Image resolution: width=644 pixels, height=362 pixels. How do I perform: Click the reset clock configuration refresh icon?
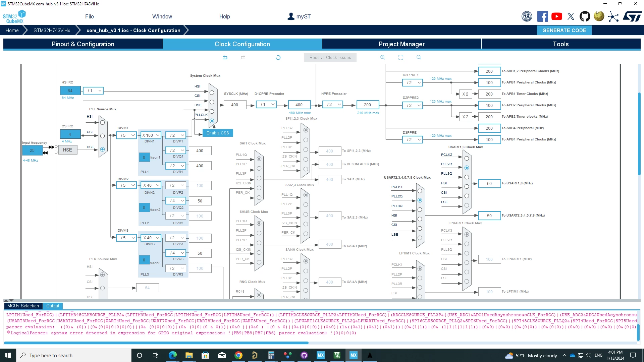pos(278,57)
